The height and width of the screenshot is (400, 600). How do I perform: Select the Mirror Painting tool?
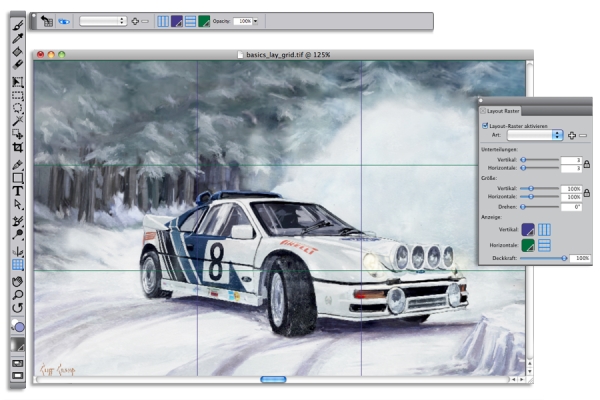pos(18,251)
